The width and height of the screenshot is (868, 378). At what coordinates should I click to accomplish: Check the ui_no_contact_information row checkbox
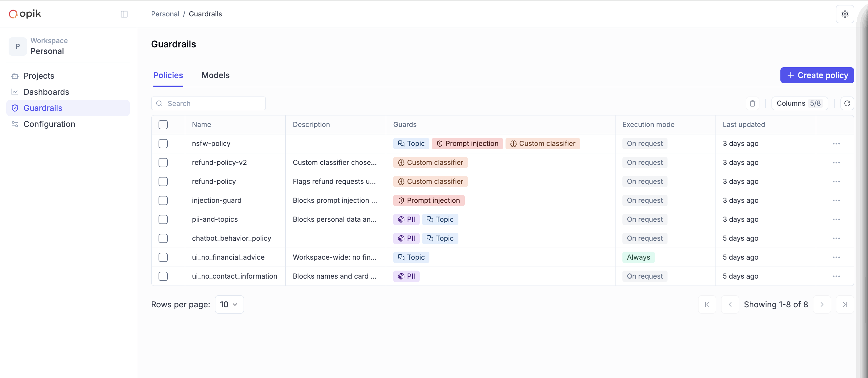(163, 276)
